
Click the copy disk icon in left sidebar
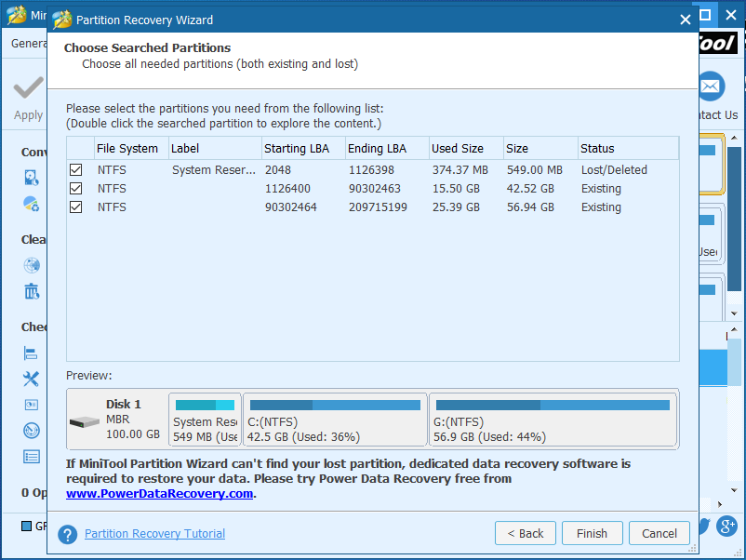tap(32, 178)
